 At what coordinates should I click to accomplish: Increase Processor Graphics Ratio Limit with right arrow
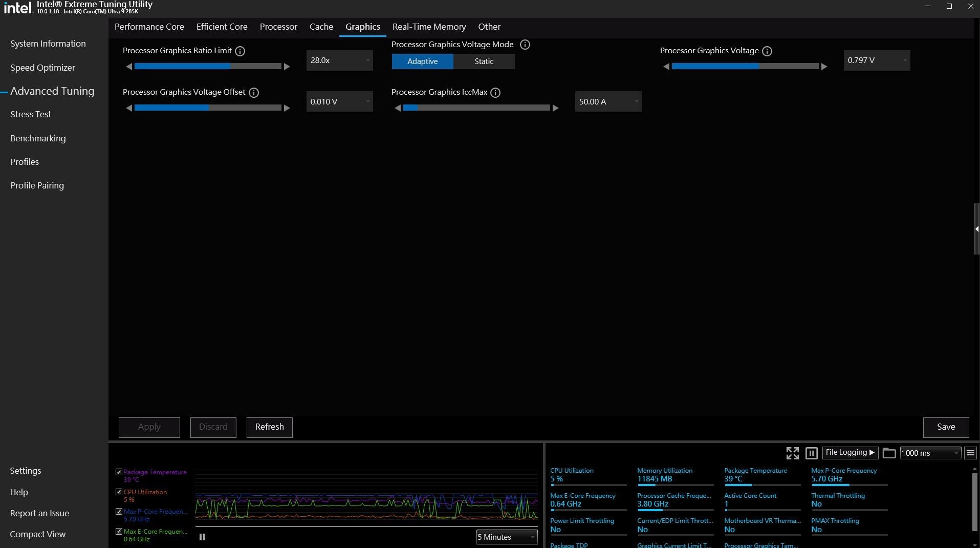(x=287, y=67)
